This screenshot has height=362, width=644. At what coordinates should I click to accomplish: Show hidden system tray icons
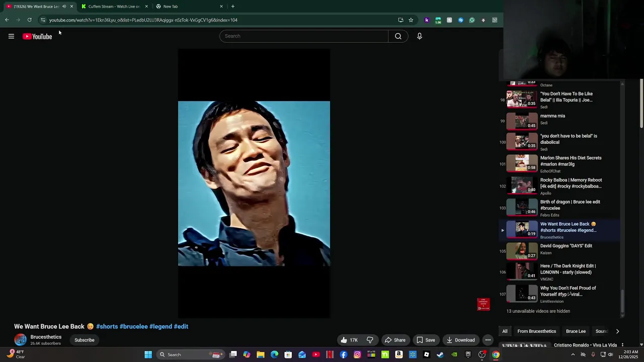(573, 354)
